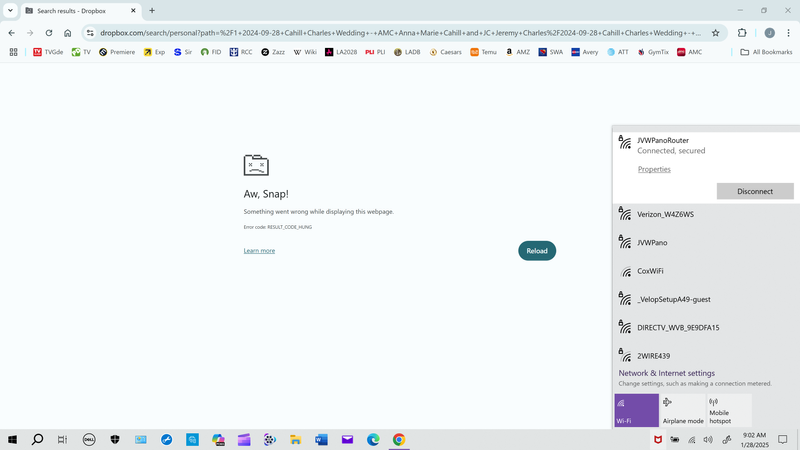Open Task View on taskbar
Image resolution: width=800 pixels, height=450 pixels.
pyautogui.click(x=62, y=439)
